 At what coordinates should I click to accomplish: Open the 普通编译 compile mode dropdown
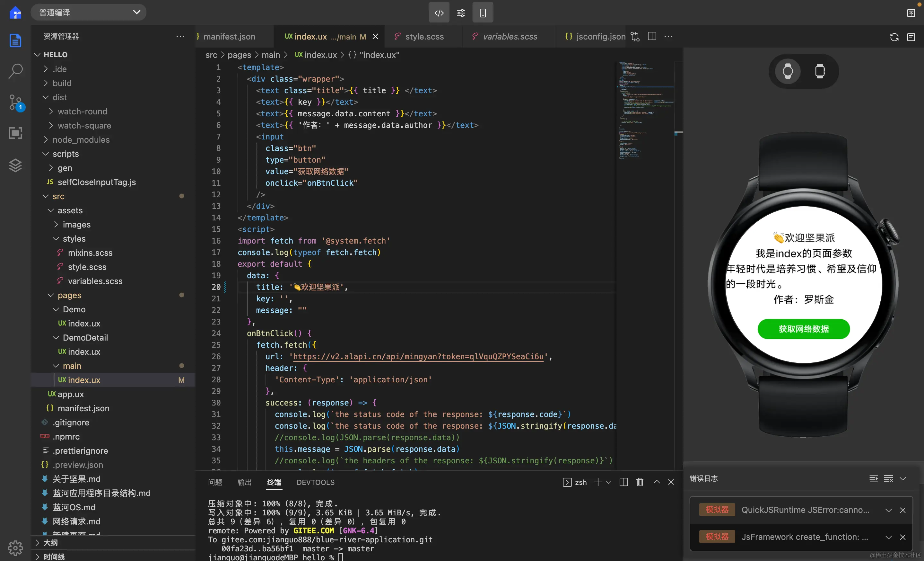click(89, 13)
